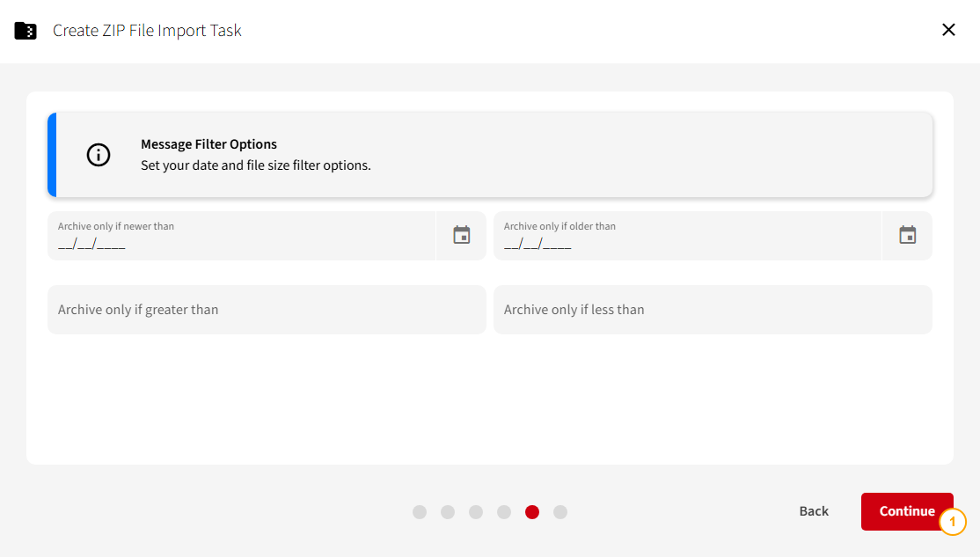Image resolution: width=980 pixels, height=557 pixels.
Task: Jump to the first wizard step dot
Action: click(420, 512)
